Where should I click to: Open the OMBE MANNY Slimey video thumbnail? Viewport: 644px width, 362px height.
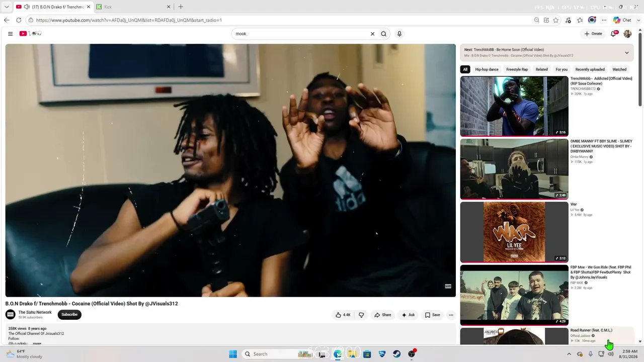coord(514,169)
